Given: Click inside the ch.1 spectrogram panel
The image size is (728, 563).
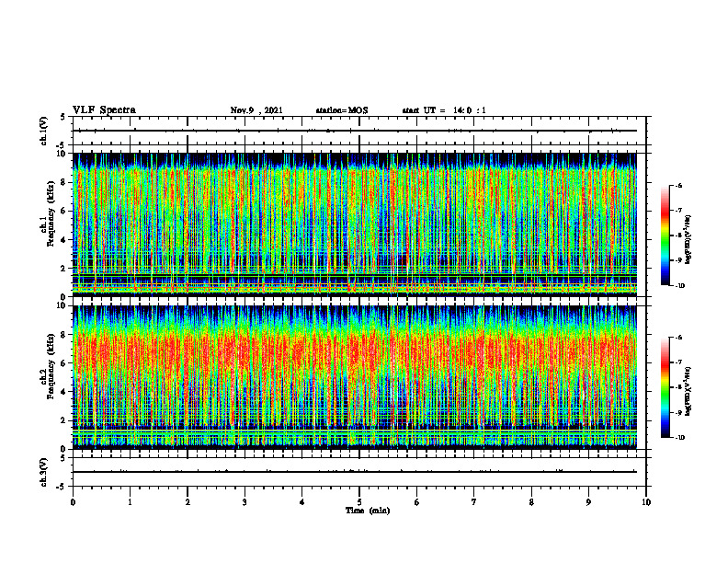Looking at the screenshot, I should (x=355, y=224).
